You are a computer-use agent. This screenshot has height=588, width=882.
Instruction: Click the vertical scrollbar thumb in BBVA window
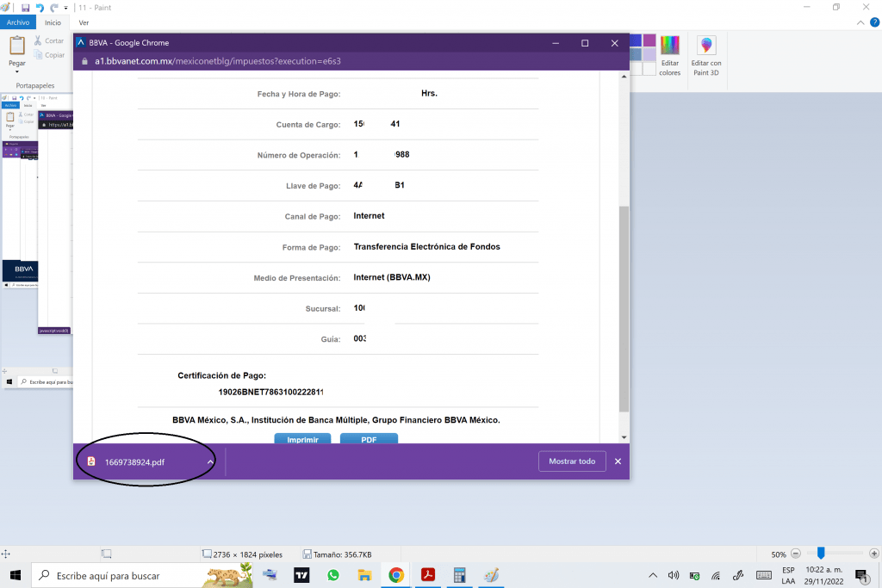(624, 309)
